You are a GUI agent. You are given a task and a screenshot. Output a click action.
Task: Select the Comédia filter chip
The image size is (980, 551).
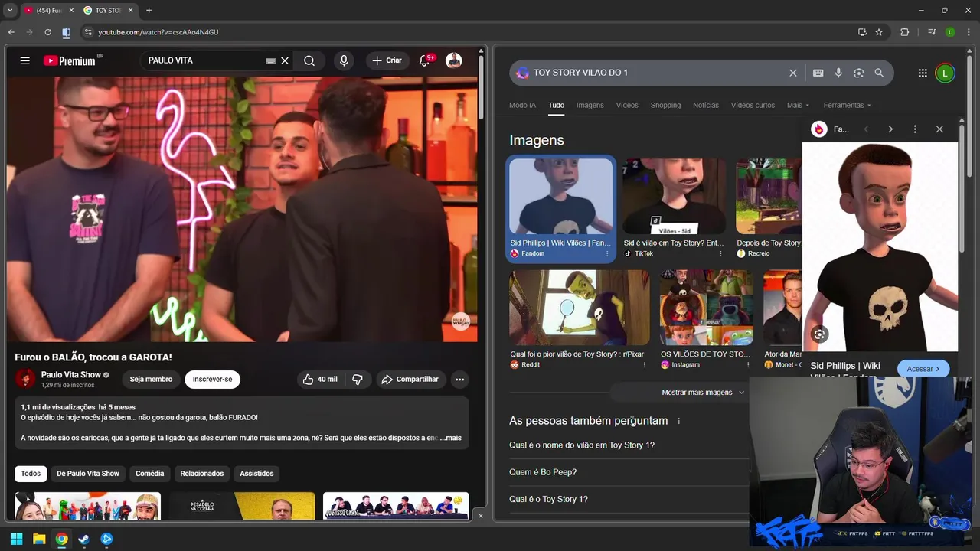pos(150,474)
